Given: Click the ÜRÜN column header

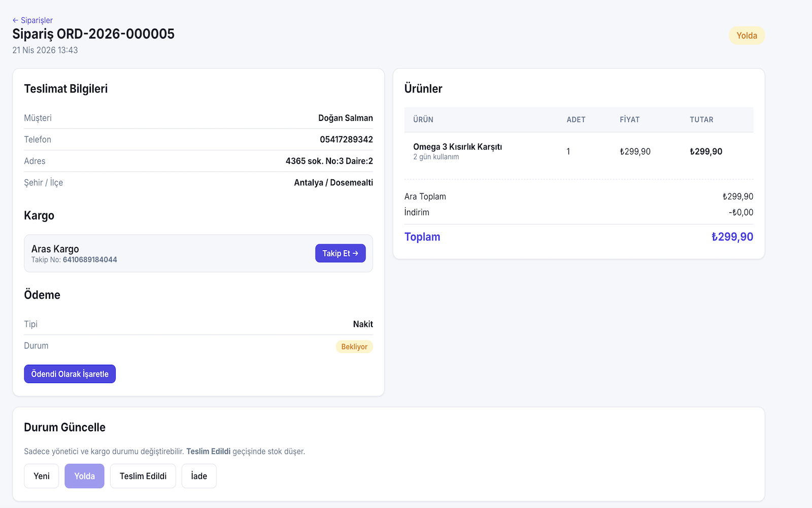Looking at the screenshot, I should 423,120.
